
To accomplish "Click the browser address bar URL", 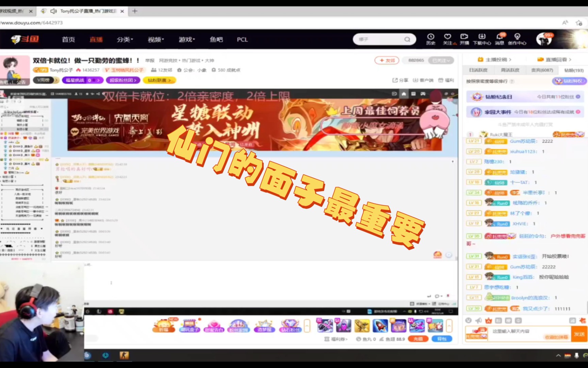I will pos(31,23).
